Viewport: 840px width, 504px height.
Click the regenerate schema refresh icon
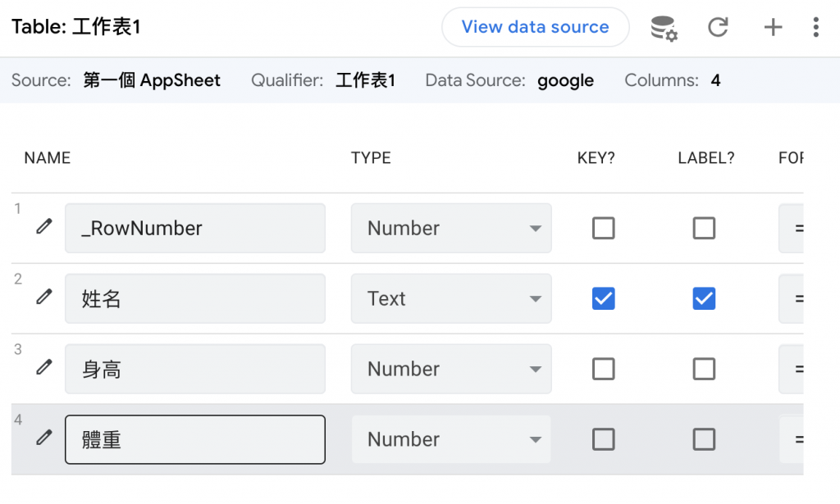click(x=718, y=28)
